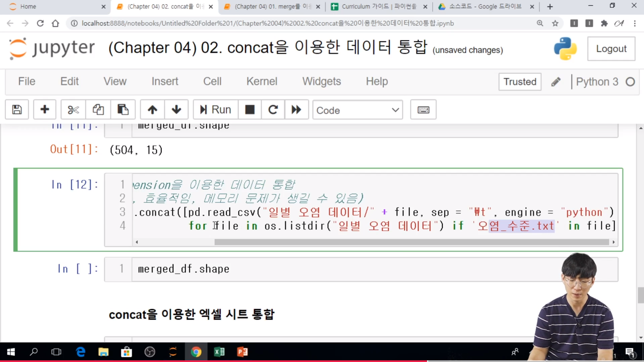
Task: Move selected cell down with the arrow icon
Action: coord(176,110)
